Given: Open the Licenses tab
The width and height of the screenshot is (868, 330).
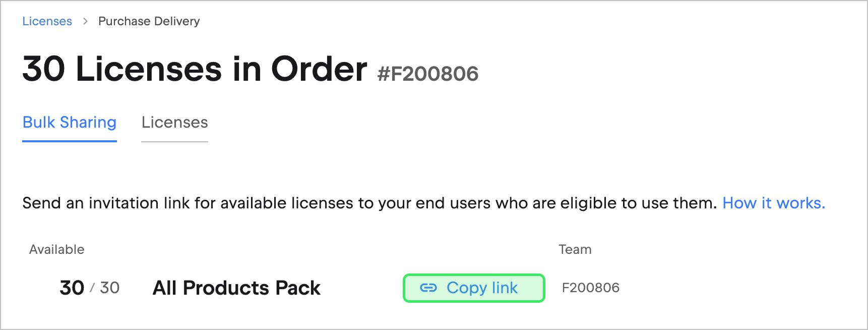Looking at the screenshot, I should pyautogui.click(x=174, y=123).
